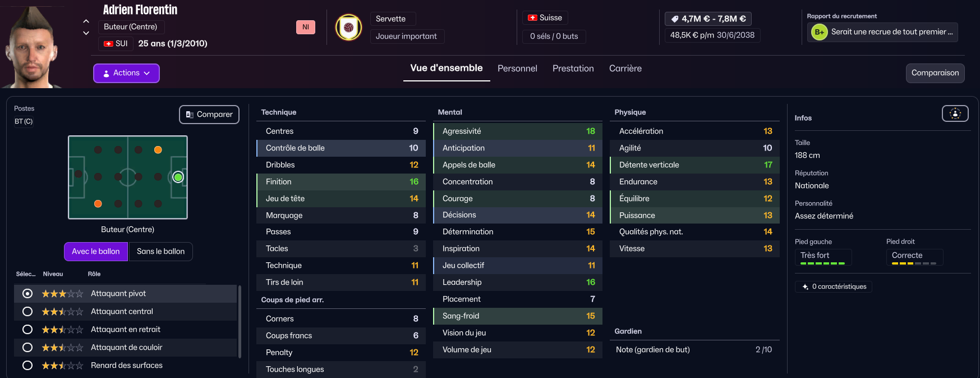Select the green striker position on pitch
The height and width of the screenshot is (378, 980).
pyautogui.click(x=178, y=177)
